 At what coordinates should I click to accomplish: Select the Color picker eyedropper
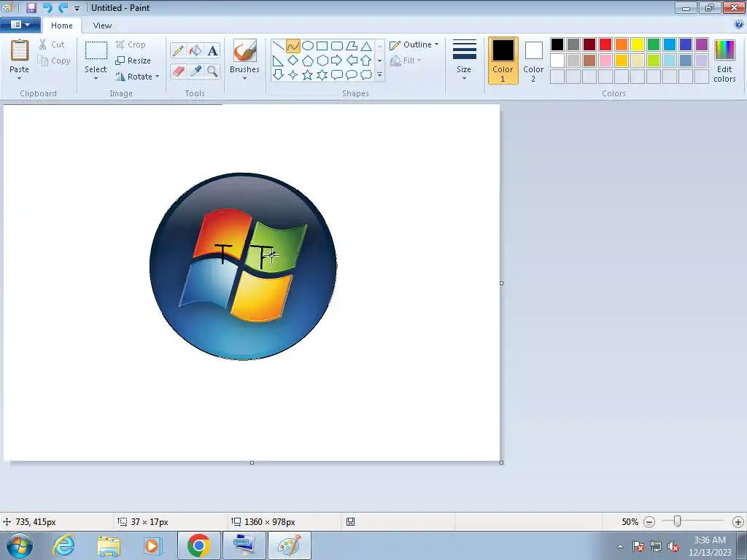[196, 71]
